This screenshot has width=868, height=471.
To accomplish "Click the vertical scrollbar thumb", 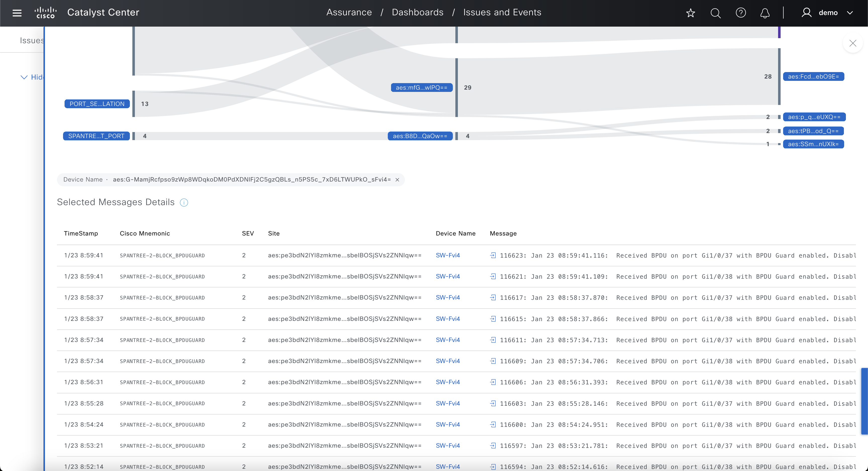I will tap(864, 401).
